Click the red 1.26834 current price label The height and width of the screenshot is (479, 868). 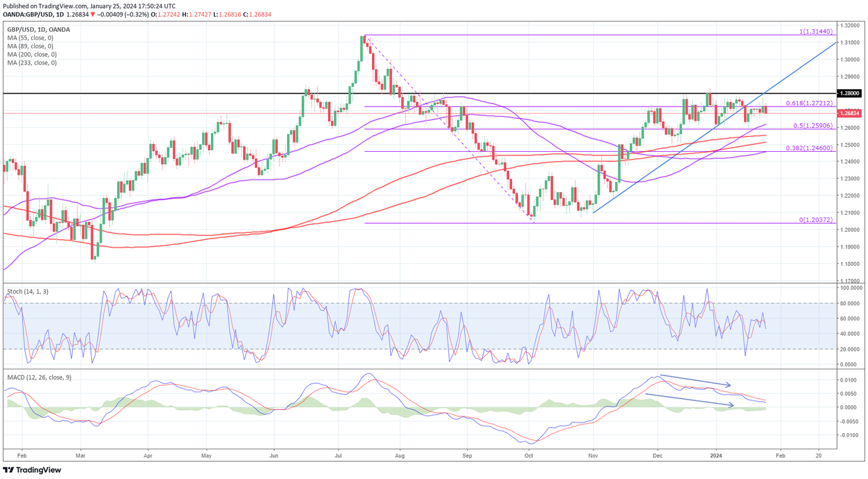(849, 113)
